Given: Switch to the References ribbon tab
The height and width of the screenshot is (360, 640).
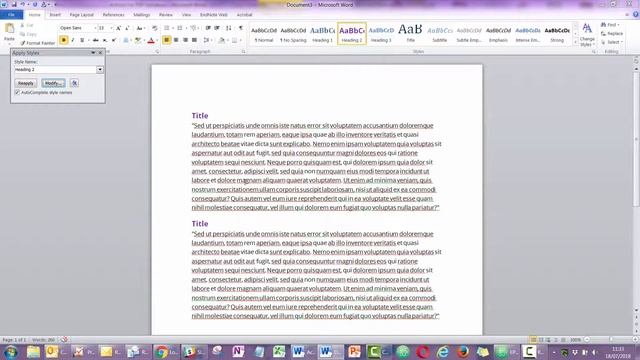Looking at the screenshot, I should (x=113, y=15).
